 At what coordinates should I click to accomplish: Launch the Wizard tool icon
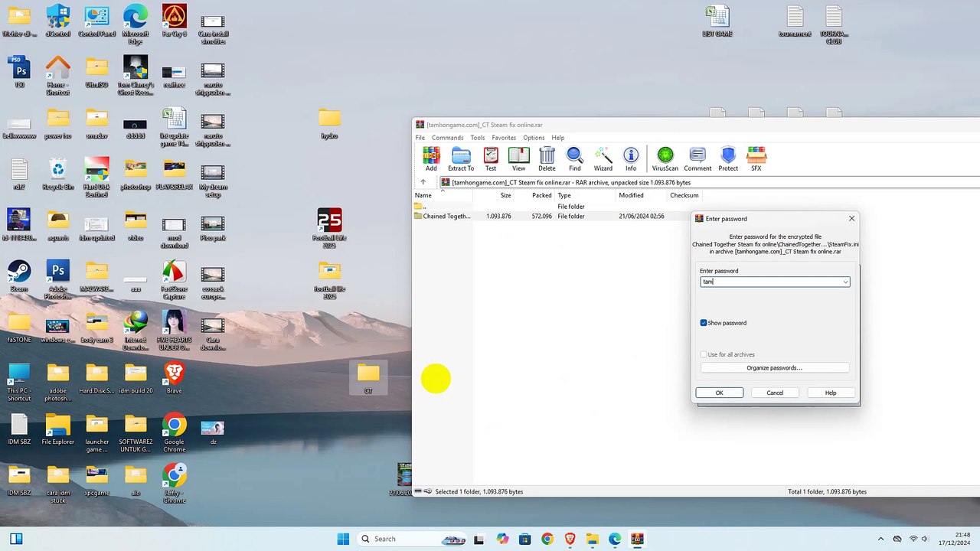603,159
